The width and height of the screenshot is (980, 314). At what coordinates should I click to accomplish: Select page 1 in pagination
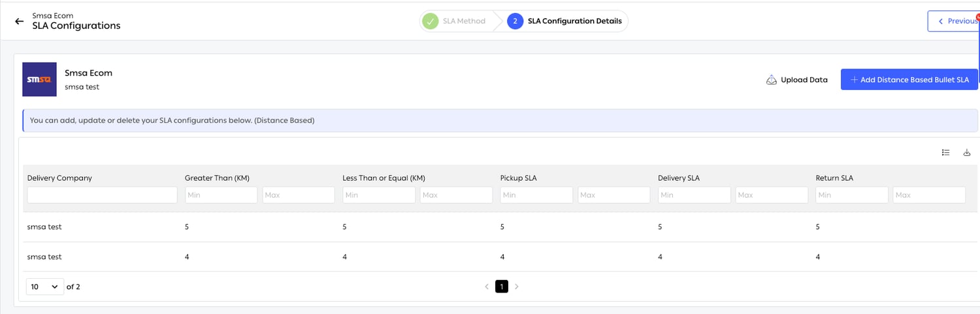point(502,287)
